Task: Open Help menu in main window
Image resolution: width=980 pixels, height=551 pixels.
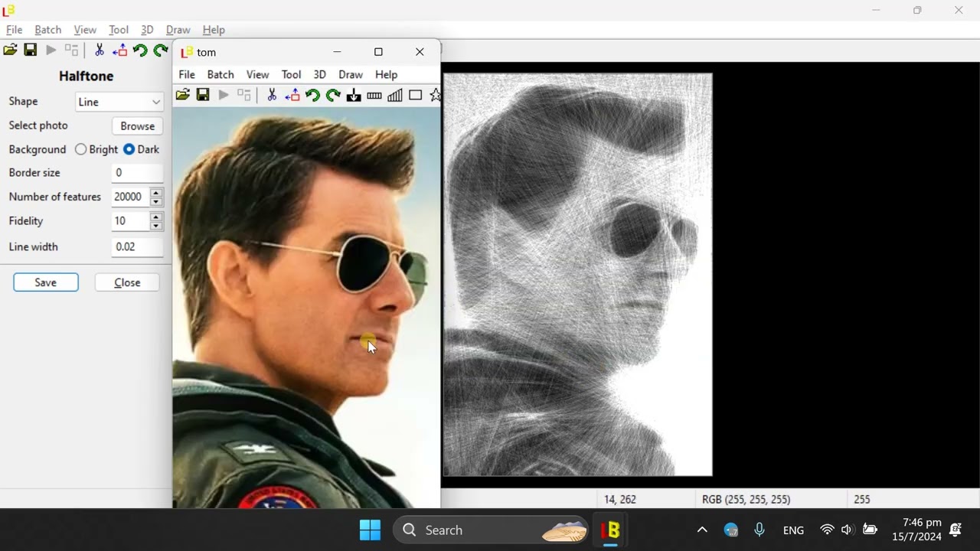Action: (x=214, y=30)
